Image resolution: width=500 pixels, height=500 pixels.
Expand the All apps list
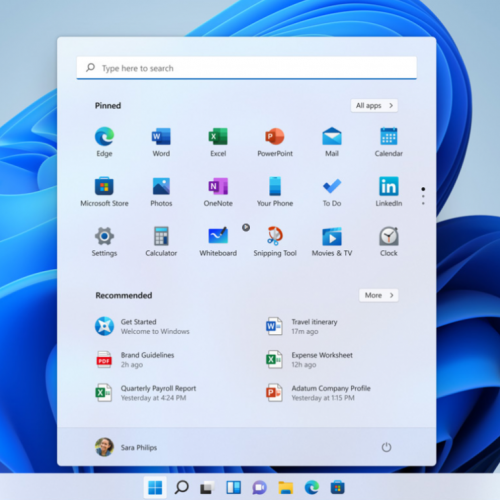(374, 106)
